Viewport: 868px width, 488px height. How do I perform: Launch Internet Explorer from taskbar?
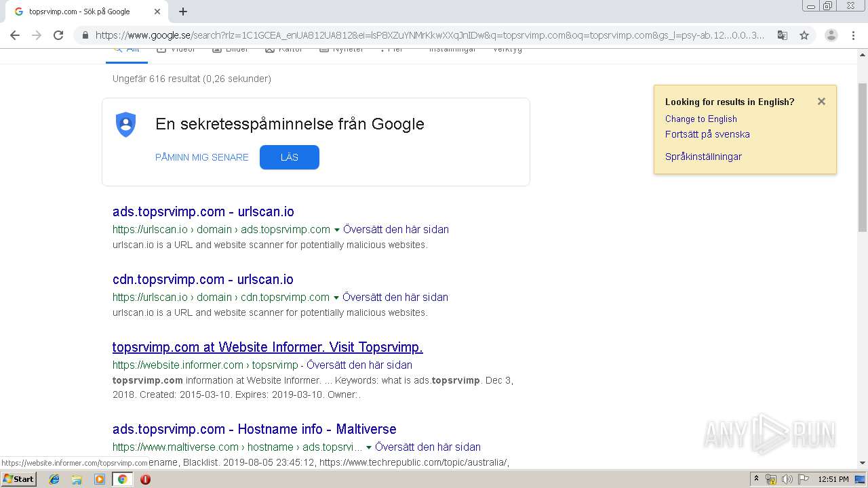tap(54, 479)
